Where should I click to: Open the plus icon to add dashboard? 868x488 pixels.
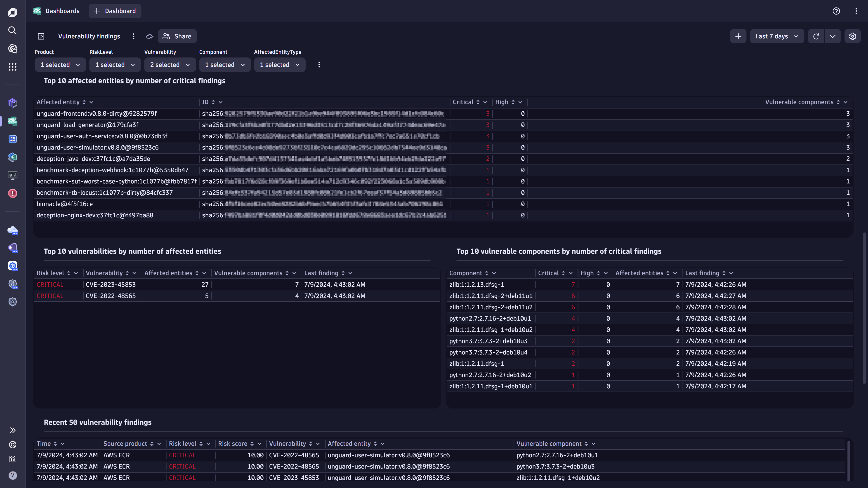coord(97,11)
